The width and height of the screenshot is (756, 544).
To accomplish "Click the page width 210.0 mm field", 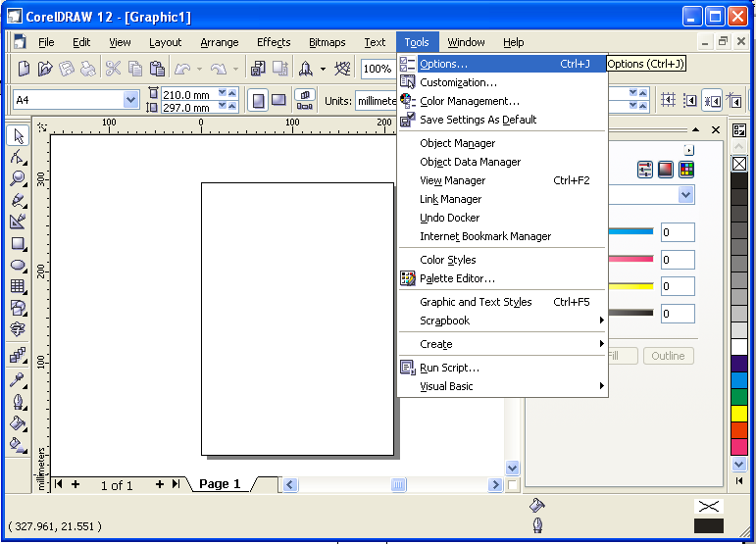I will [x=189, y=94].
